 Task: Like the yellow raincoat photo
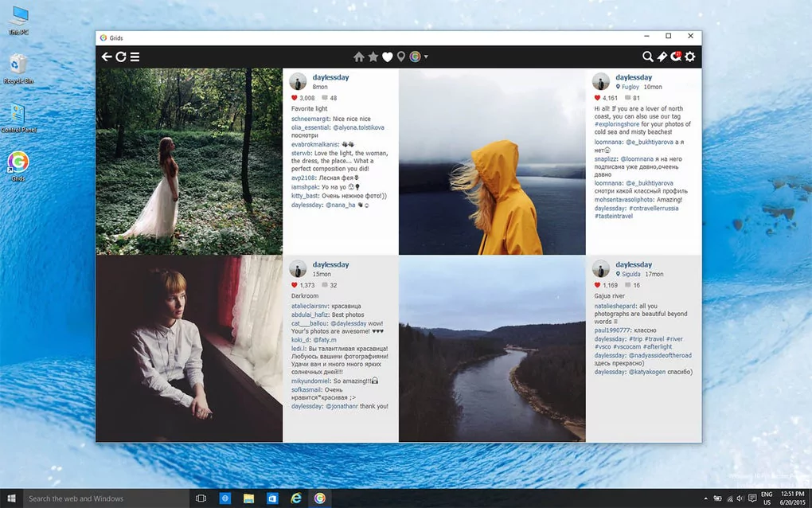click(x=597, y=97)
